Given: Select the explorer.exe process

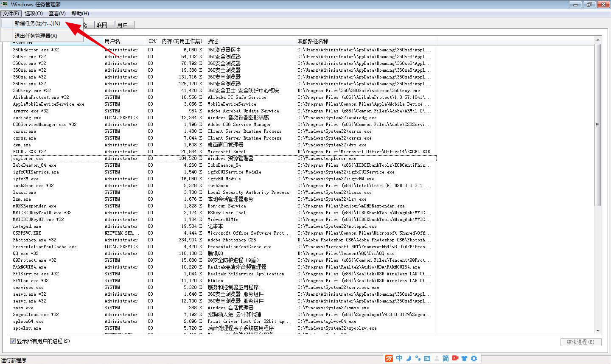Looking at the screenshot, I should (x=224, y=158).
